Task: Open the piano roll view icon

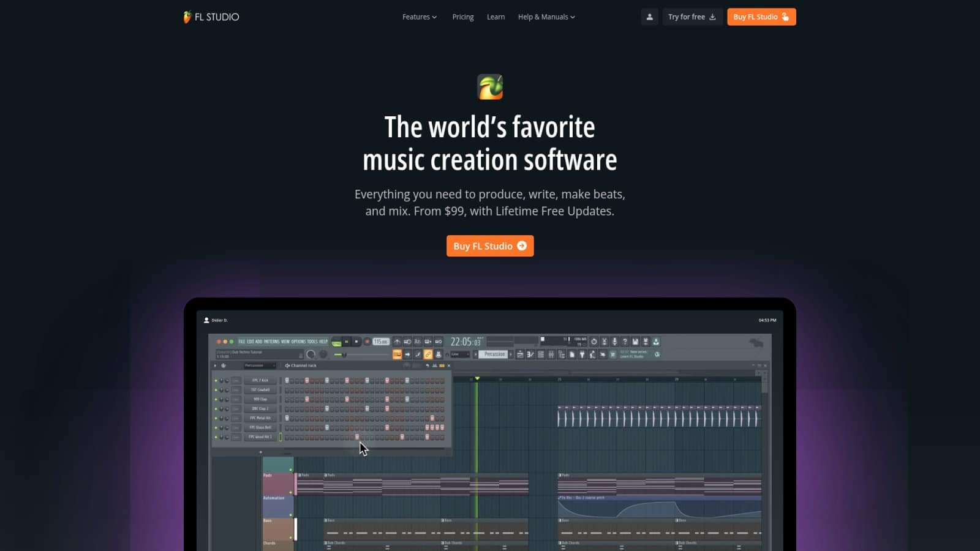Action: [530, 354]
